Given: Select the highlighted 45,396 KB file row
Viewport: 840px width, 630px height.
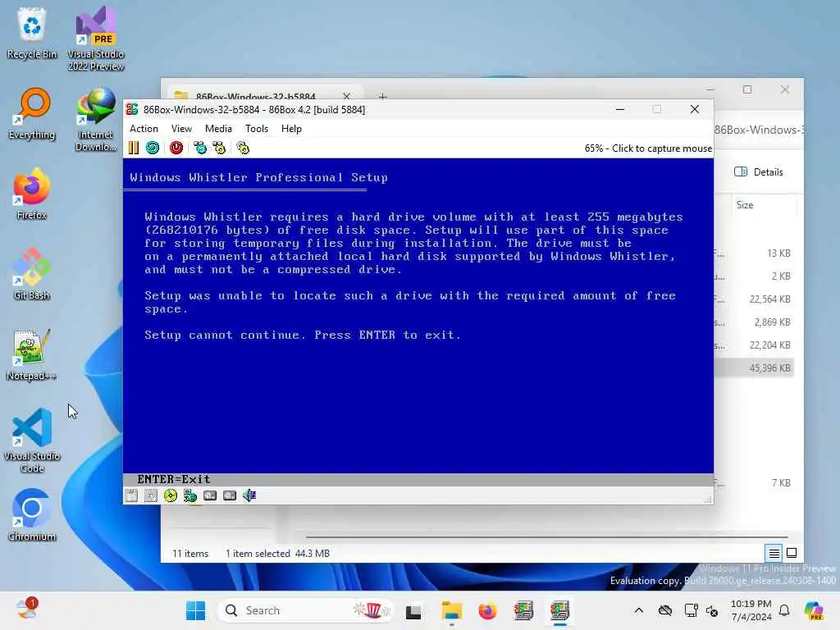Looking at the screenshot, I should pyautogui.click(x=755, y=368).
